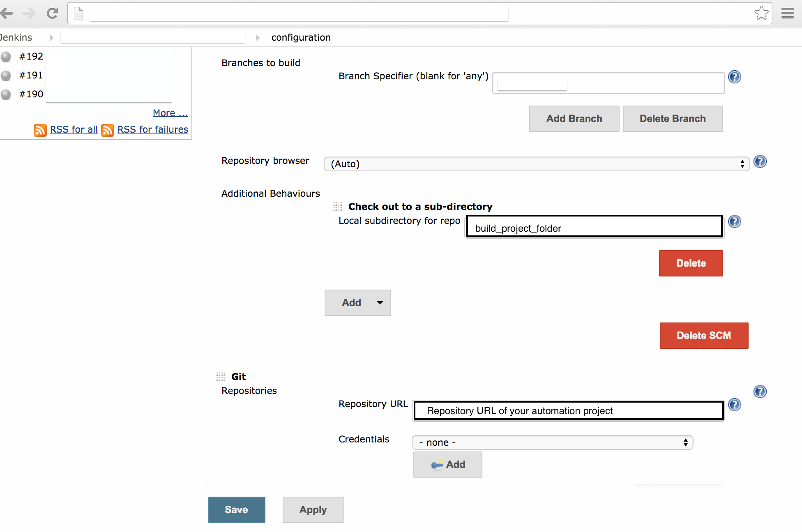The image size is (802, 532).
Task: Click the browser bookmark star icon
Action: point(761,13)
